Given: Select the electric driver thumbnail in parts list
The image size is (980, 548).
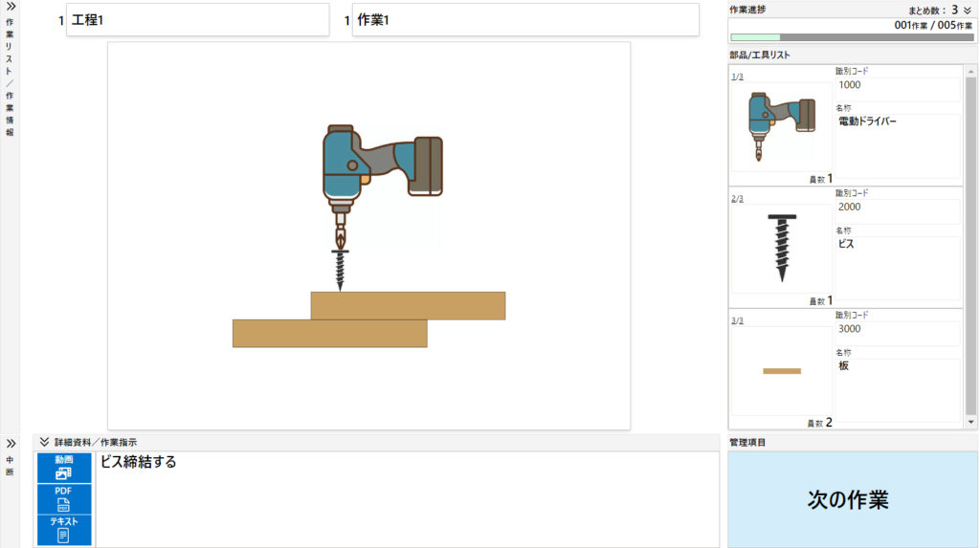Looking at the screenshot, I should pos(781,127).
